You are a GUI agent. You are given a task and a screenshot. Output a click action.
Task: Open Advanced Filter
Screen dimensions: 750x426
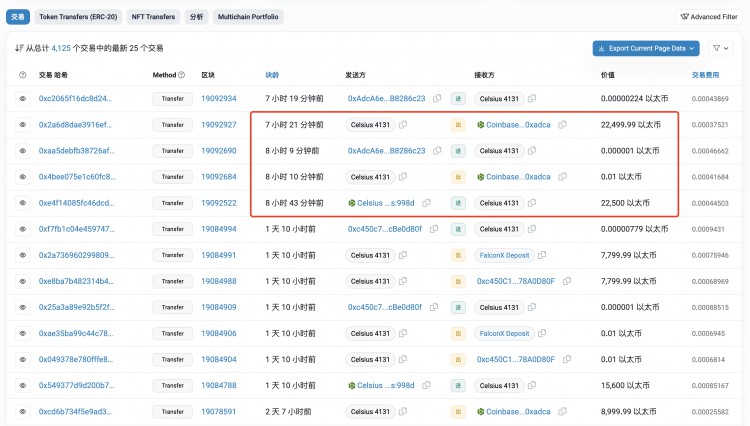[709, 17]
